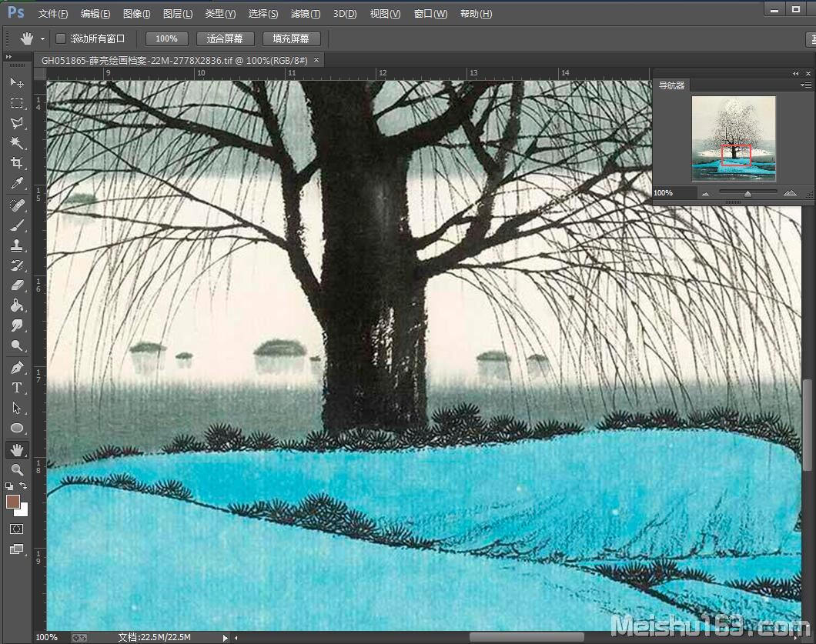Open the Hand tool preset picker dropdown

point(42,39)
